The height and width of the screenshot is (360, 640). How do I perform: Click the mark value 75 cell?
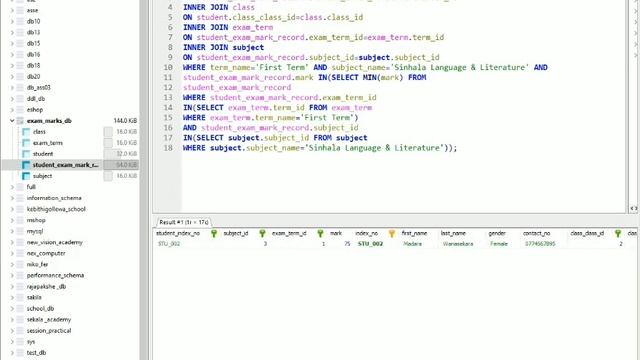pos(347,244)
